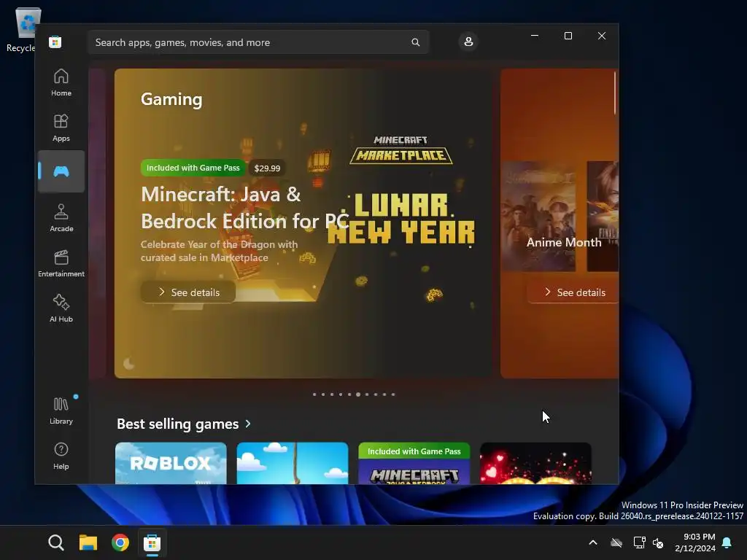Select the last carousel page dot

point(393,394)
